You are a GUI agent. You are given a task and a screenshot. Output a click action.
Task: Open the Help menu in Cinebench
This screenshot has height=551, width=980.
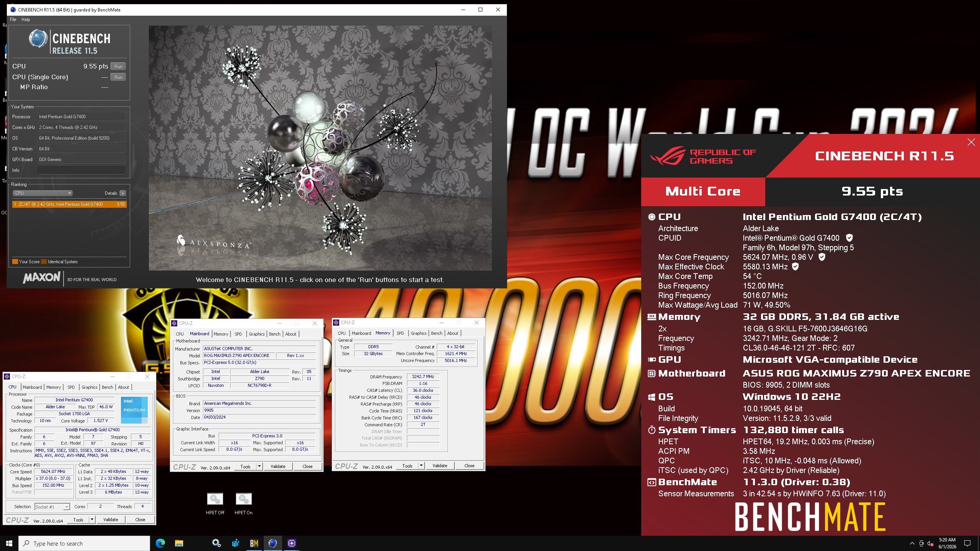click(x=26, y=20)
